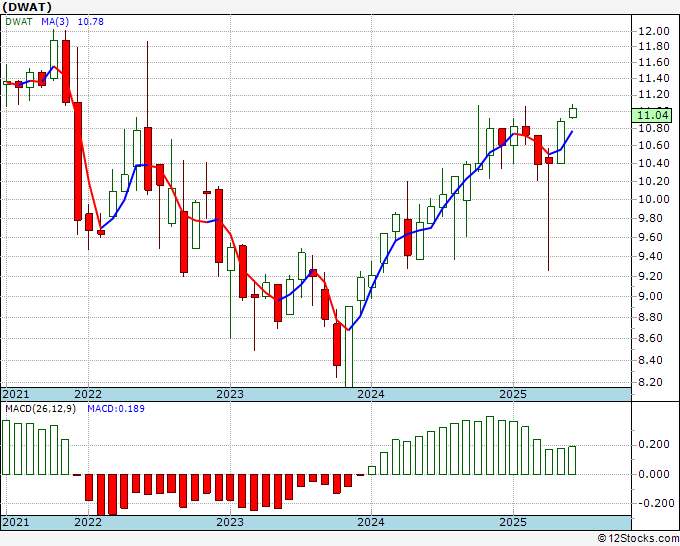Click the 10.80 price axis label

tap(654, 128)
